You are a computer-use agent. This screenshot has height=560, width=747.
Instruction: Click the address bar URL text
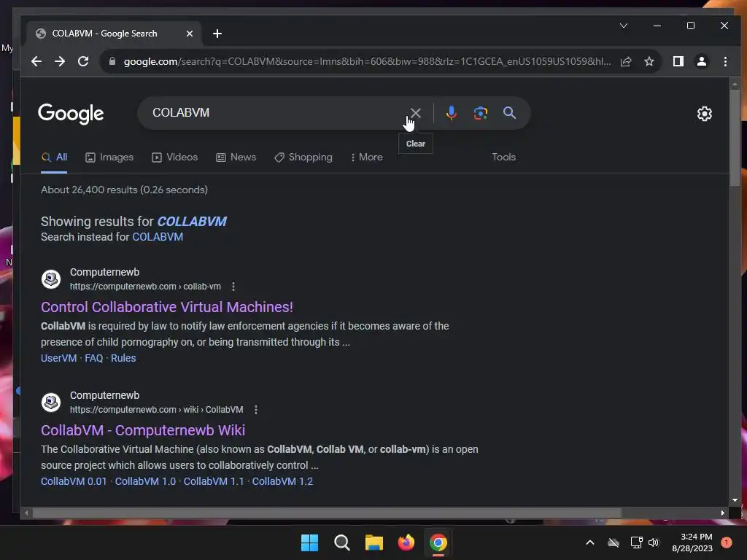(367, 61)
